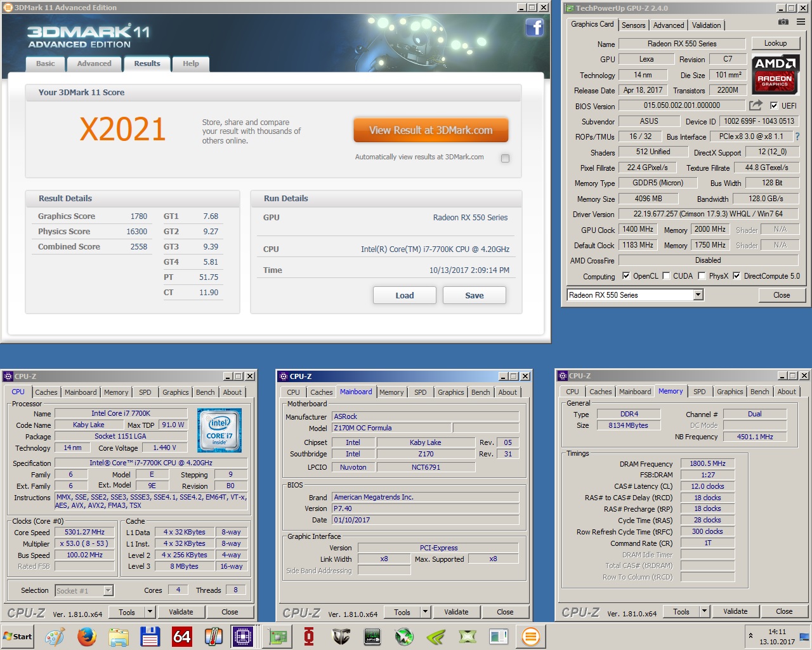
Task: Open NVIDIA icon on the taskbar
Action: [436, 636]
